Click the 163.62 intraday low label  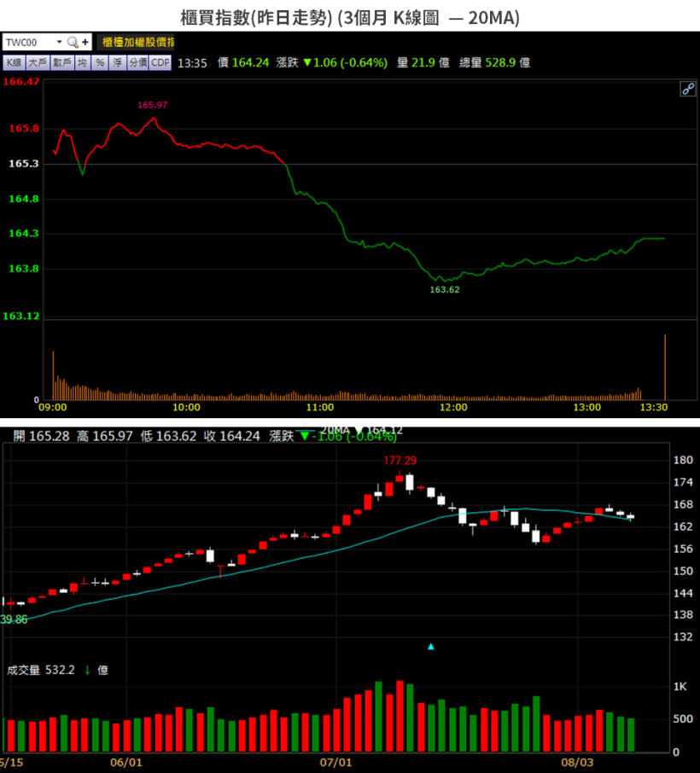tap(445, 290)
